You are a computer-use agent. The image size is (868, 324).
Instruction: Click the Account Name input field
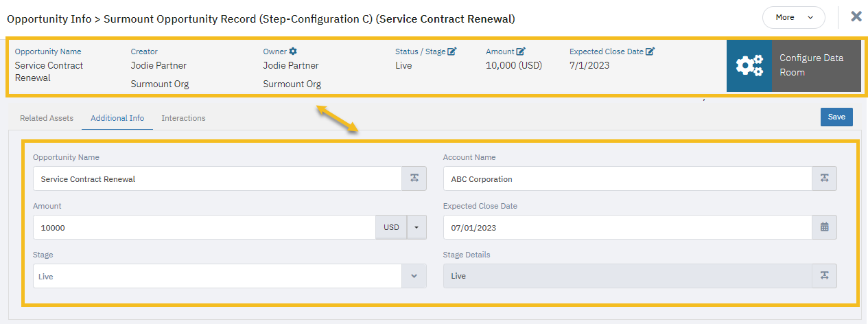click(x=628, y=178)
